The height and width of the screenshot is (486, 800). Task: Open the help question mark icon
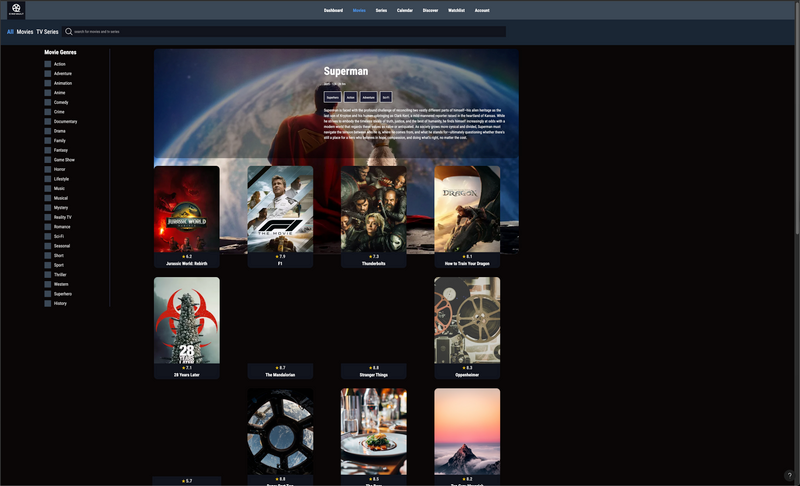pos(789,475)
